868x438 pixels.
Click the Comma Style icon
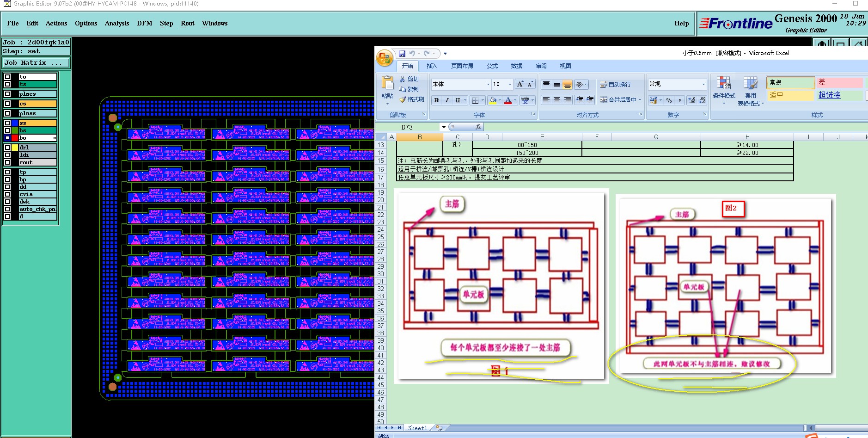click(x=679, y=100)
